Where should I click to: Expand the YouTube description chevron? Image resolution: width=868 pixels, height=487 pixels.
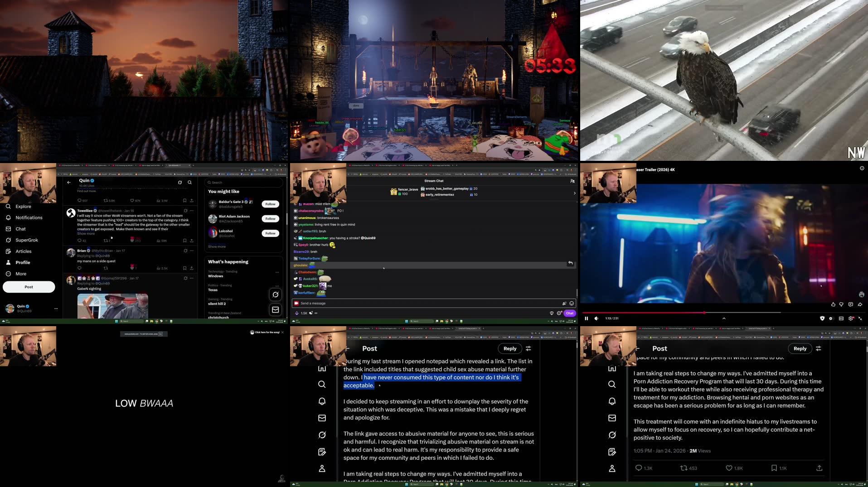click(724, 318)
